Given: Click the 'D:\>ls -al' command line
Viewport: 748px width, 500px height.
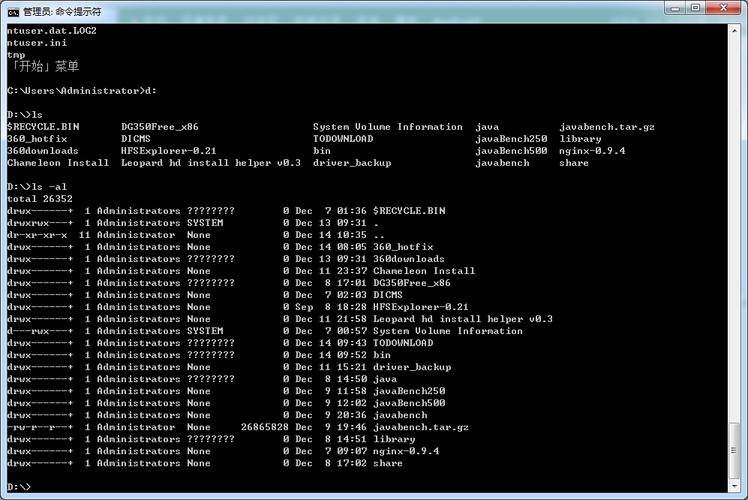Looking at the screenshot, I should pyautogui.click(x=37, y=187).
